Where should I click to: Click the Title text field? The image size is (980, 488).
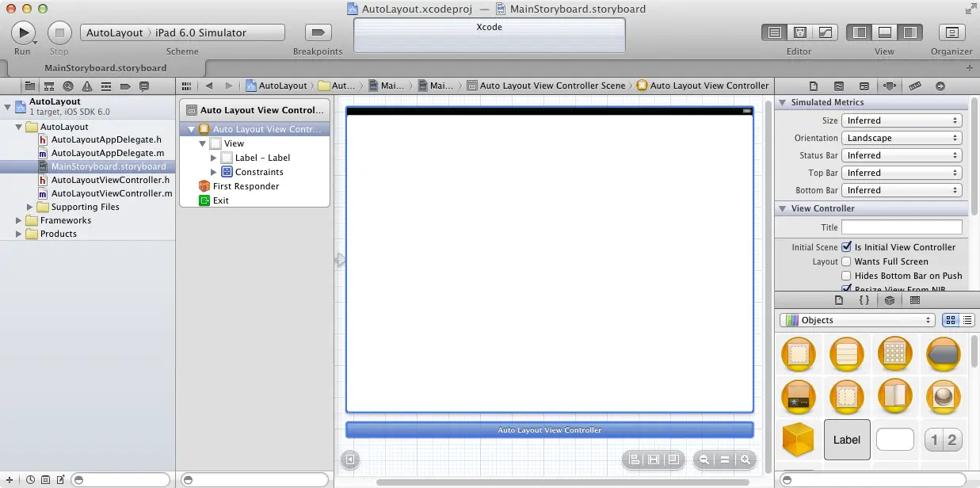click(902, 227)
